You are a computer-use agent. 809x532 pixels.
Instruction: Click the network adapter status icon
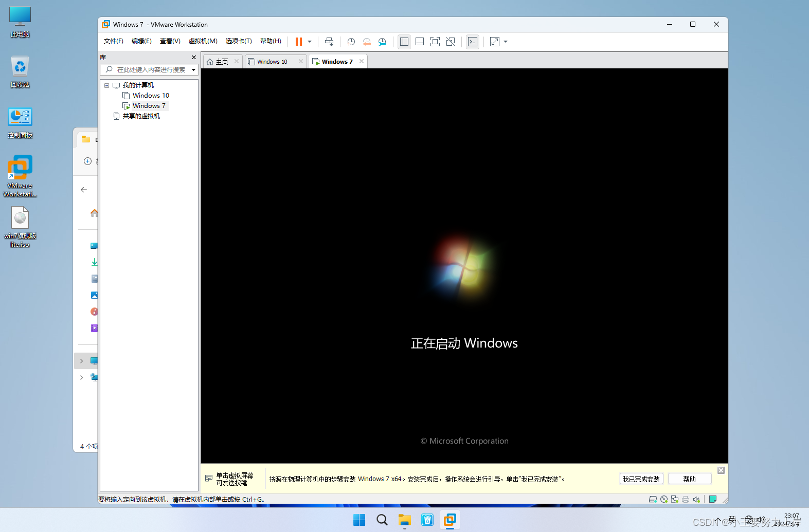675,499
